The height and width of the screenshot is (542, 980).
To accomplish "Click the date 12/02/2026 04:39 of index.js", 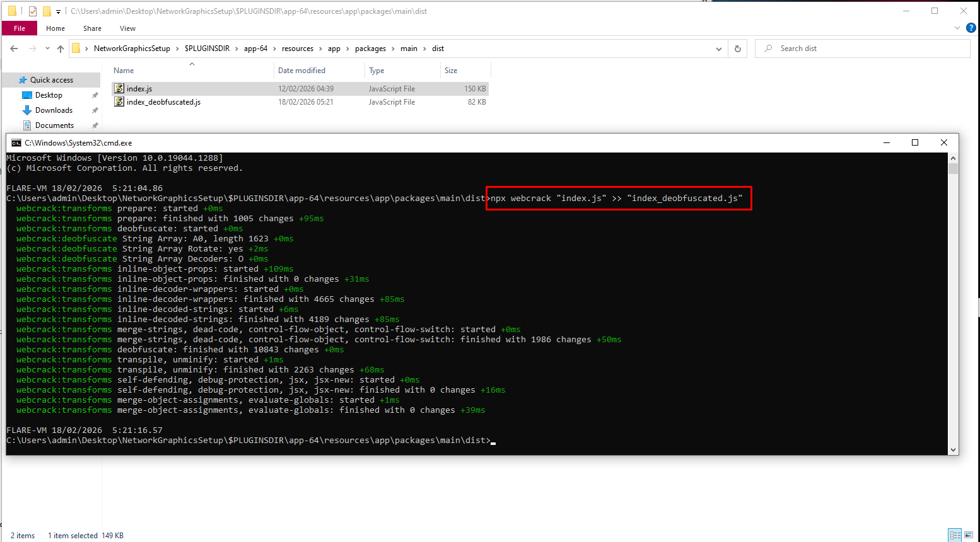I will click(x=306, y=89).
